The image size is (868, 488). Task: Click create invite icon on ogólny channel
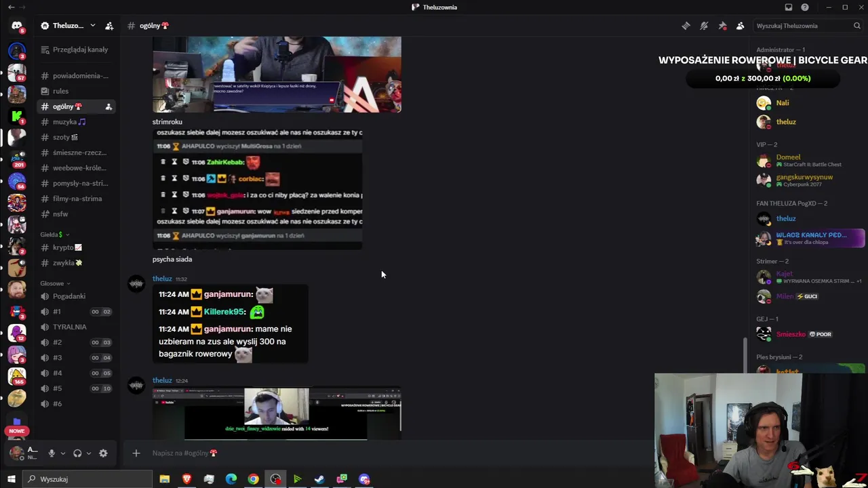pyautogui.click(x=108, y=106)
